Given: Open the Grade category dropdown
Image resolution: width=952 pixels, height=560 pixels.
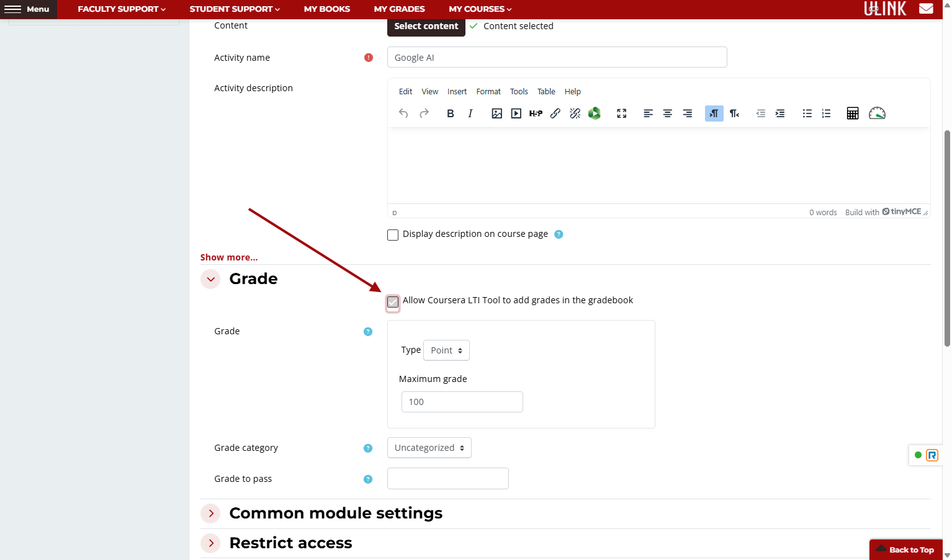Looking at the screenshot, I should [x=429, y=448].
